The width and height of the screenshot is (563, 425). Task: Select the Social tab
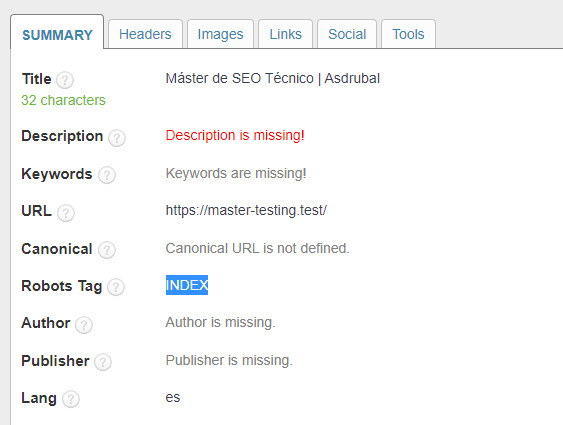tap(347, 34)
